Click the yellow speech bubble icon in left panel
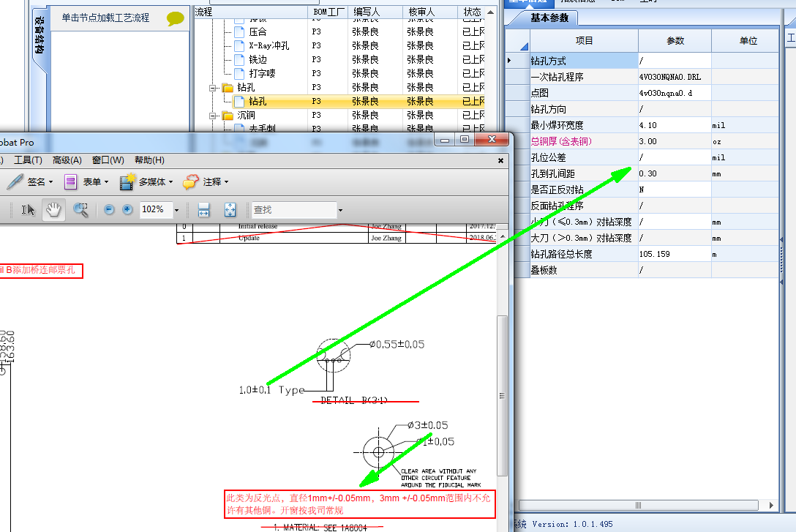 (x=175, y=19)
